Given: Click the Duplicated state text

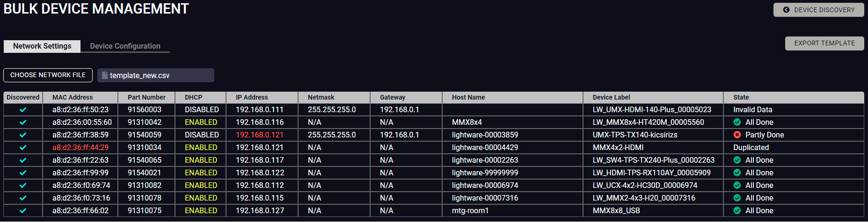Looking at the screenshot, I should click(751, 147).
